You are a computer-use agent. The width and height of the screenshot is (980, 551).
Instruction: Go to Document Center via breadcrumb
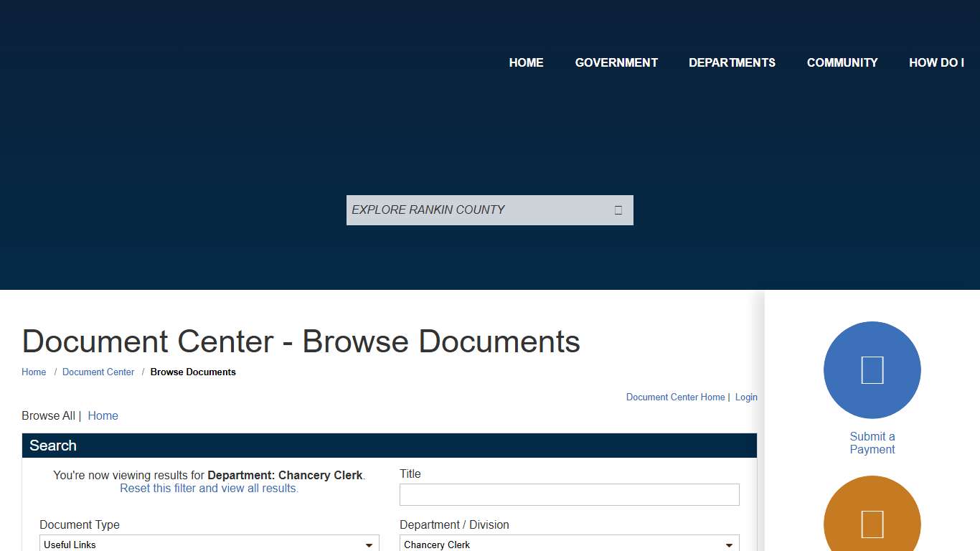coord(98,372)
